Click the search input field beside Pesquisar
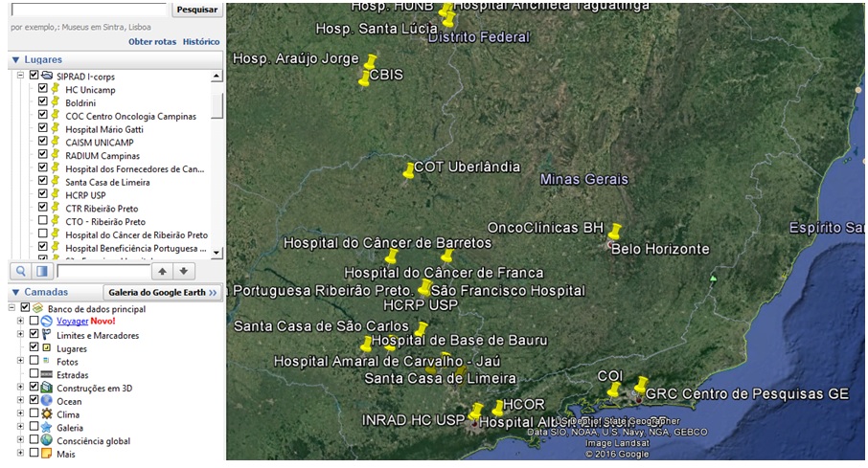The image size is (868, 468). [88, 10]
